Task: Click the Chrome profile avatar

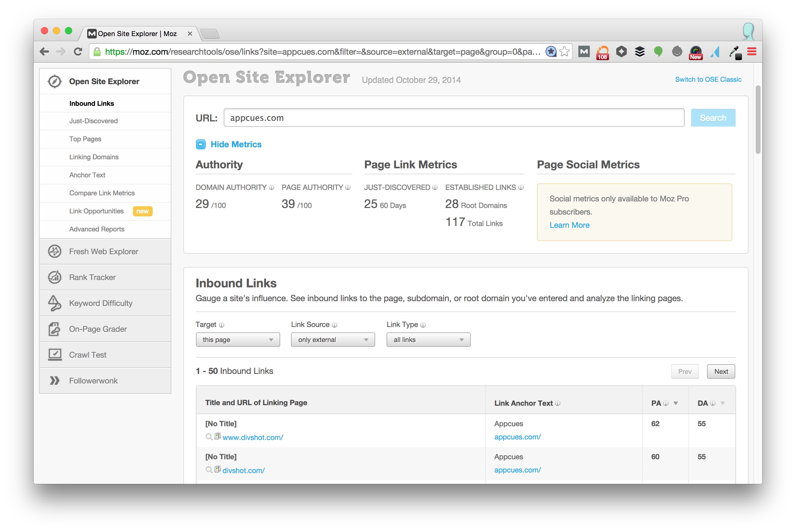Action: tap(748, 32)
